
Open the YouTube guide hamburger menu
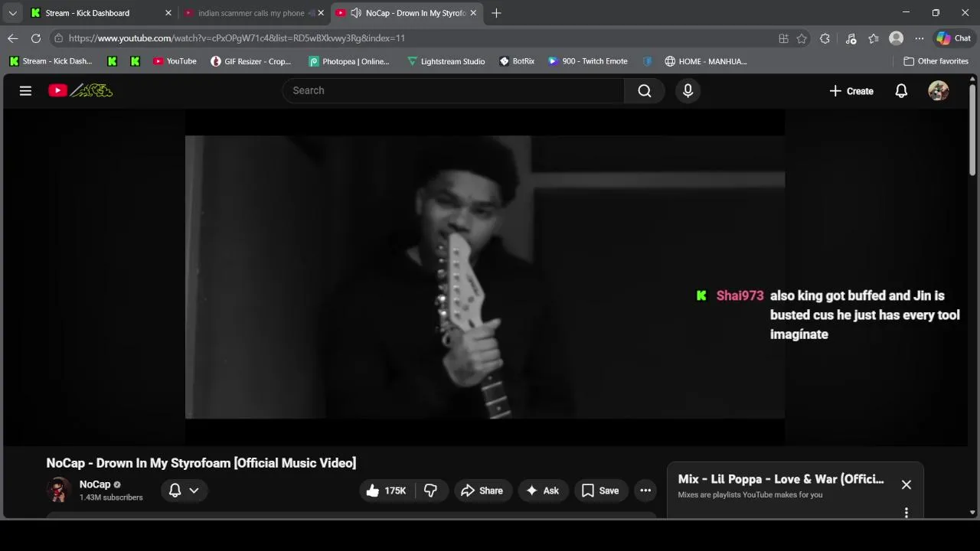(x=25, y=90)
